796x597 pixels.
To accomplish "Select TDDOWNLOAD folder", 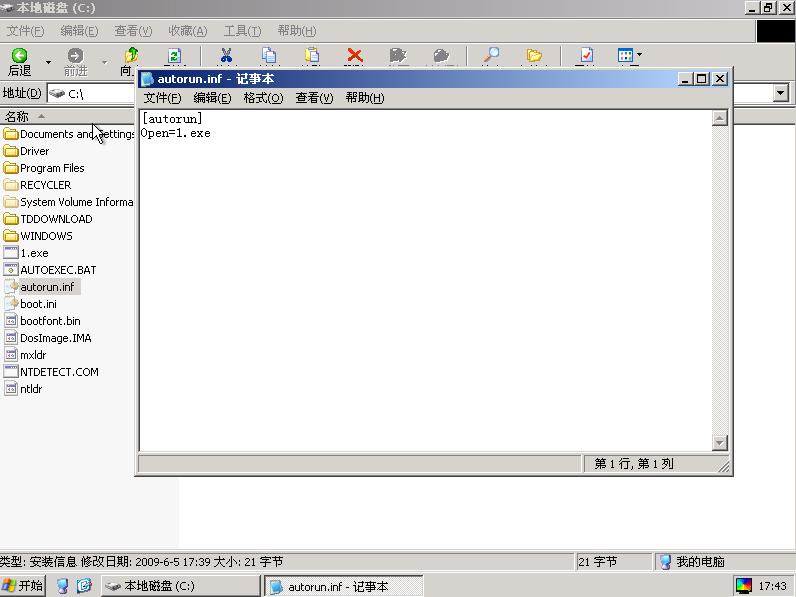I will coord(48,219).
